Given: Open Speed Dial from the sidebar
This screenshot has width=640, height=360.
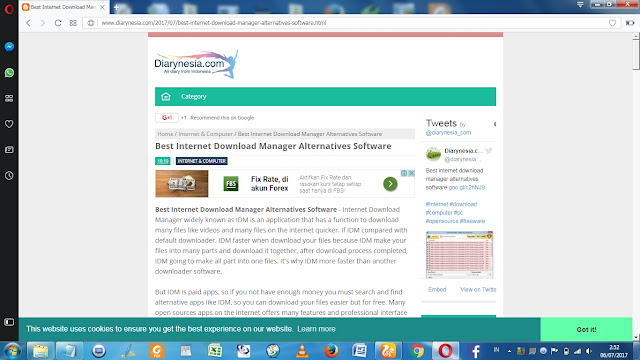Looking at the screenshot, I should click(9, 98).
